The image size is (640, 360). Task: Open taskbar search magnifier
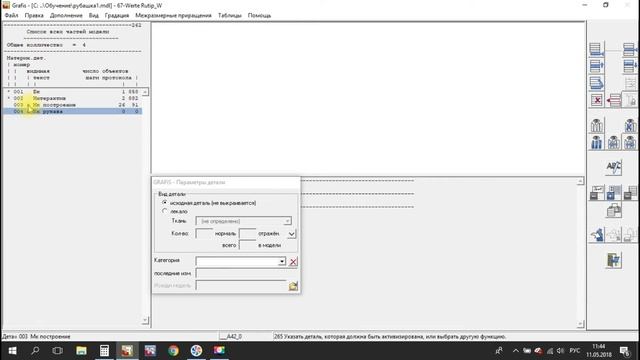click(35, 351)
